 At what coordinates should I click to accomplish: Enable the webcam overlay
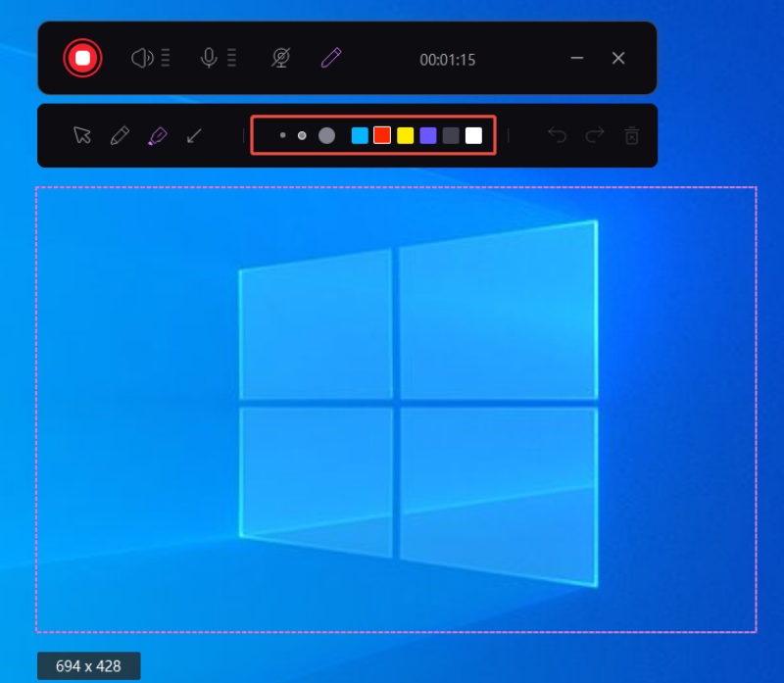[x=280, y=59]
